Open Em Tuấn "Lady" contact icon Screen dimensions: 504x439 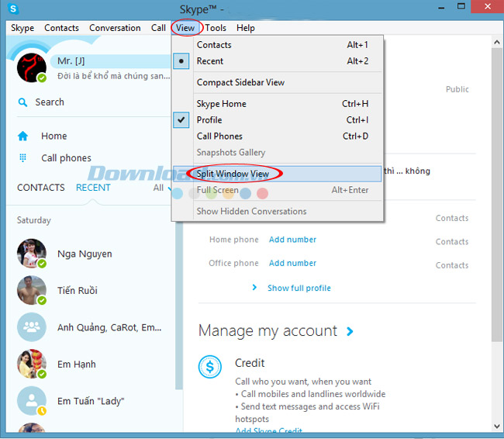point(32,401)
